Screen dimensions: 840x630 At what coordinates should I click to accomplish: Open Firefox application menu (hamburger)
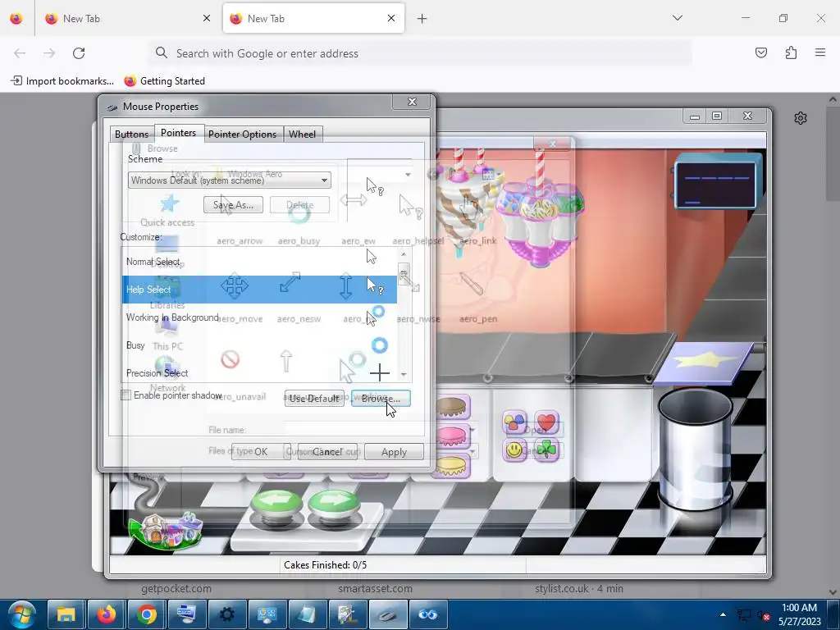pyautogui.click(x=820, y=52)
